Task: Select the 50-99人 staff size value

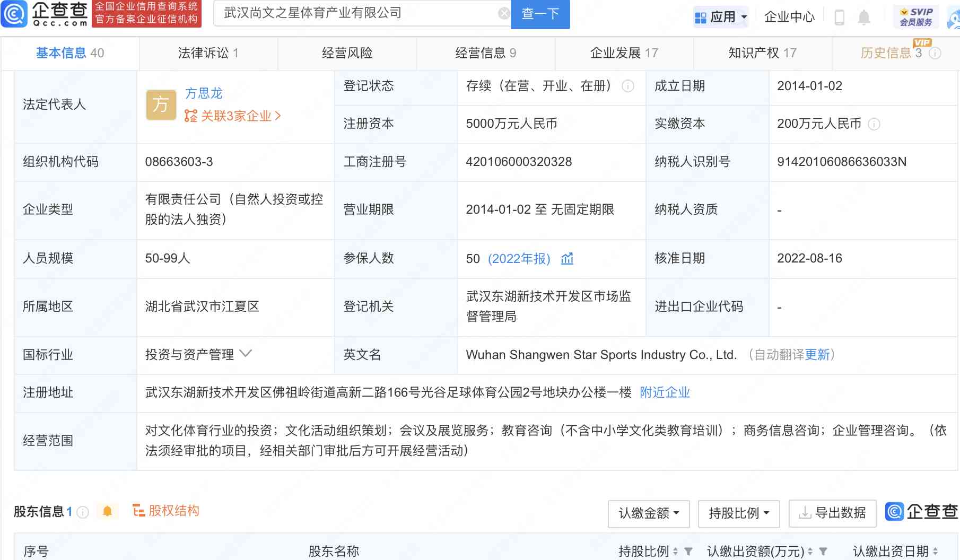Action: (x=168, y=258)
